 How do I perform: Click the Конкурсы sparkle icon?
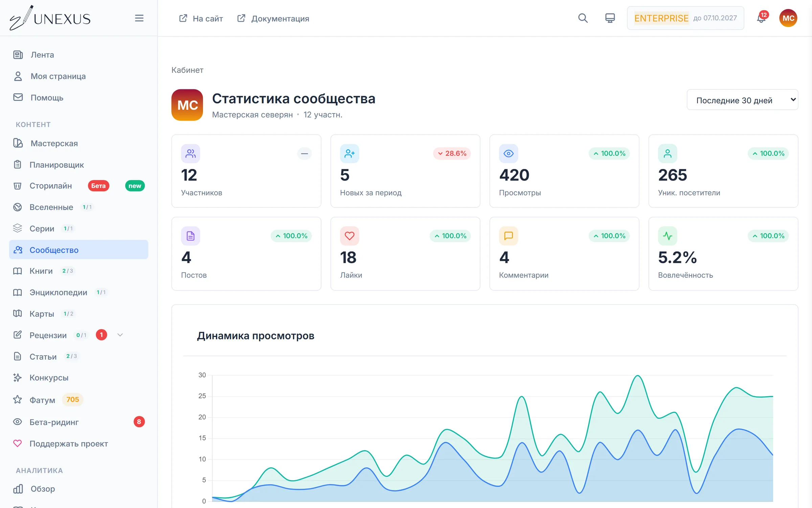pos(18,377)
